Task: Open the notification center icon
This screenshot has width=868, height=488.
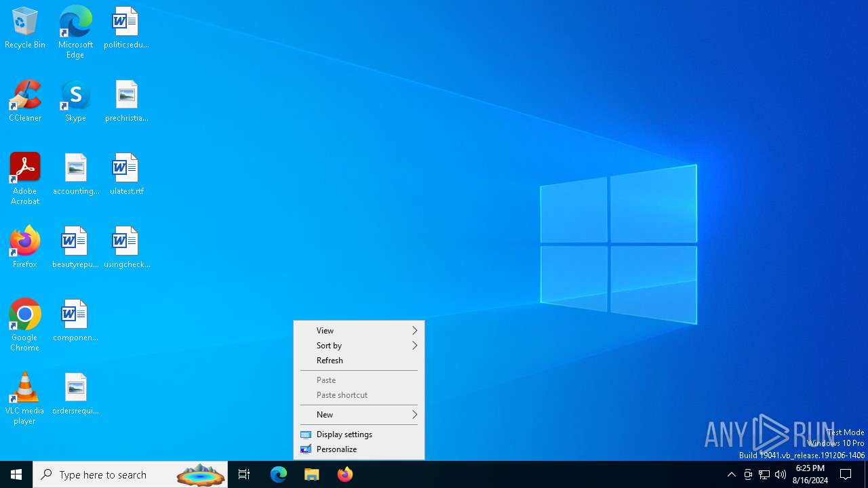Action: [x=846, y=474]
